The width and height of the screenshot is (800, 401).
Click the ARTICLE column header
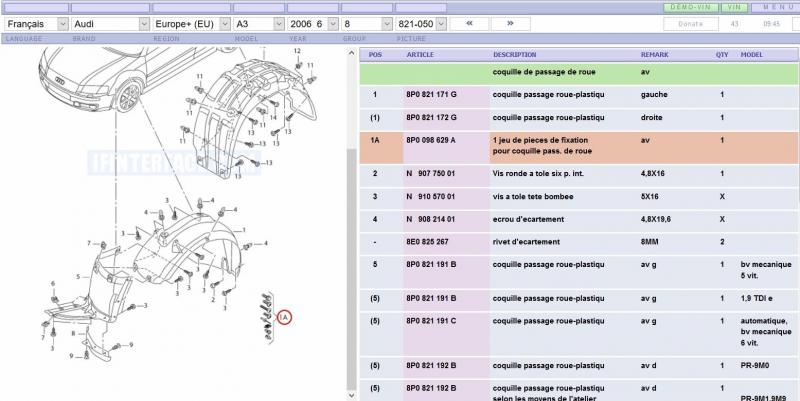coord(420,55)
